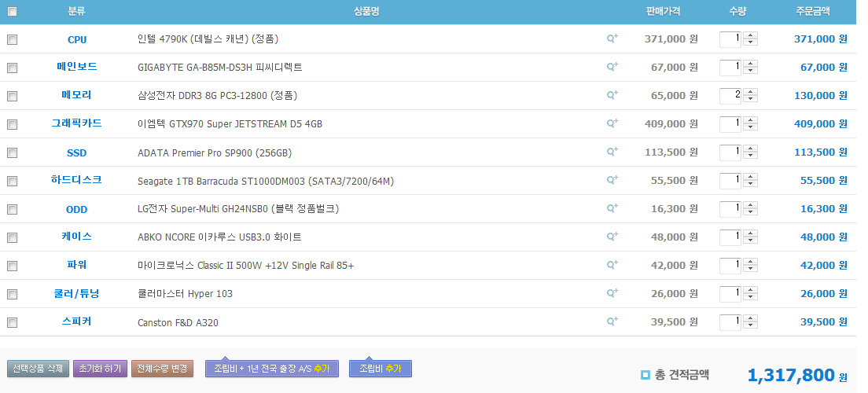868x393 pixels.
Task: Click the 주문금액 column header
Action: point(812,11)
